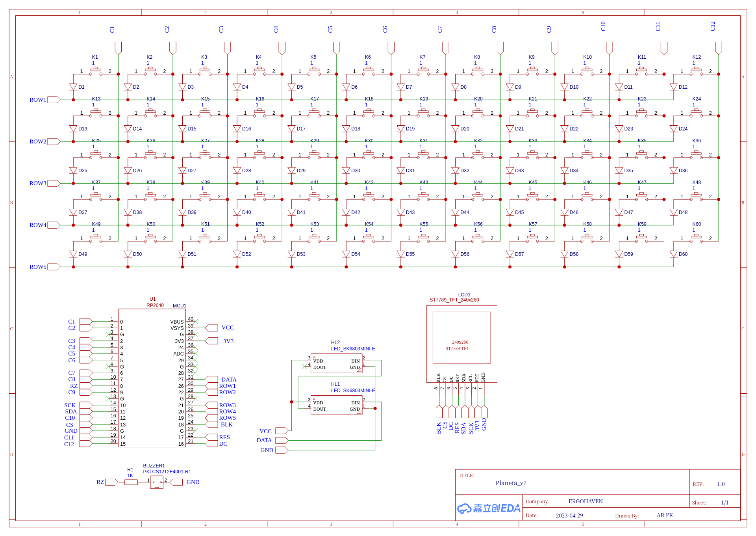Select the HL1 LED component body
Image resolution: width=756 pixels, height=536 pixels.
pyautogui.click(x=337, y=405)
